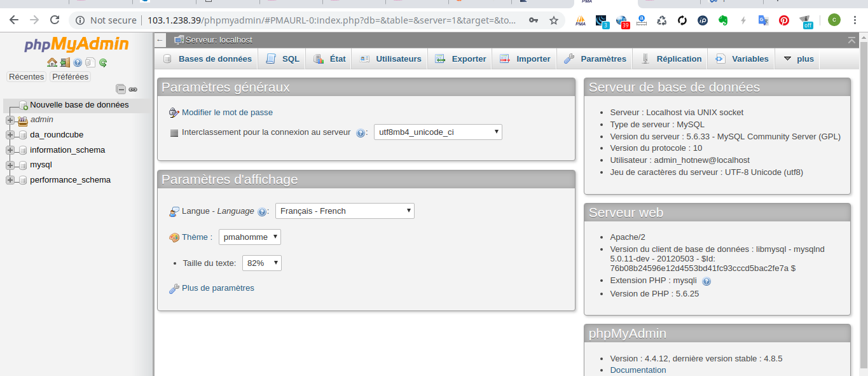Open the Variables tab
Screen dimensions: 868x376
pyautogui.click(x=742, y=59)
